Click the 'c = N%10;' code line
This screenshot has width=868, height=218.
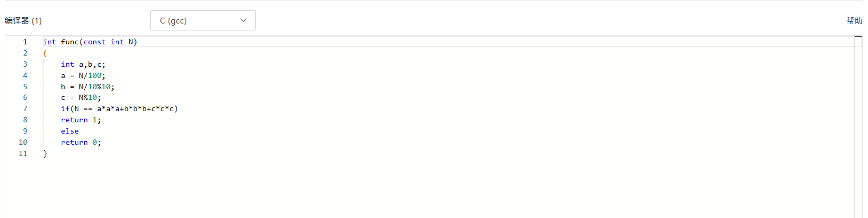(81, 98)
